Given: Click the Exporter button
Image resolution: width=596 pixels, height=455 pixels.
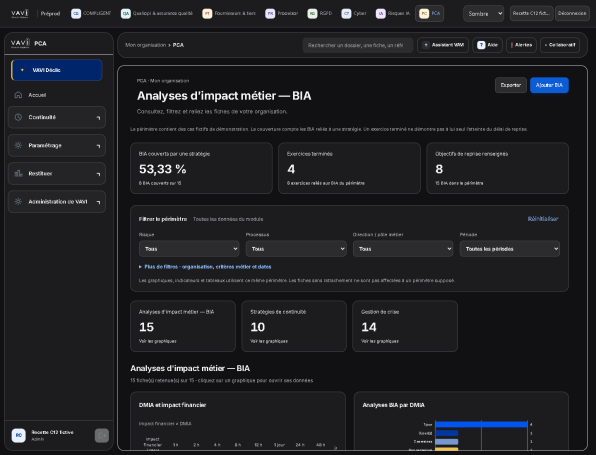Looking at the screenshot, I should point(510,85).
